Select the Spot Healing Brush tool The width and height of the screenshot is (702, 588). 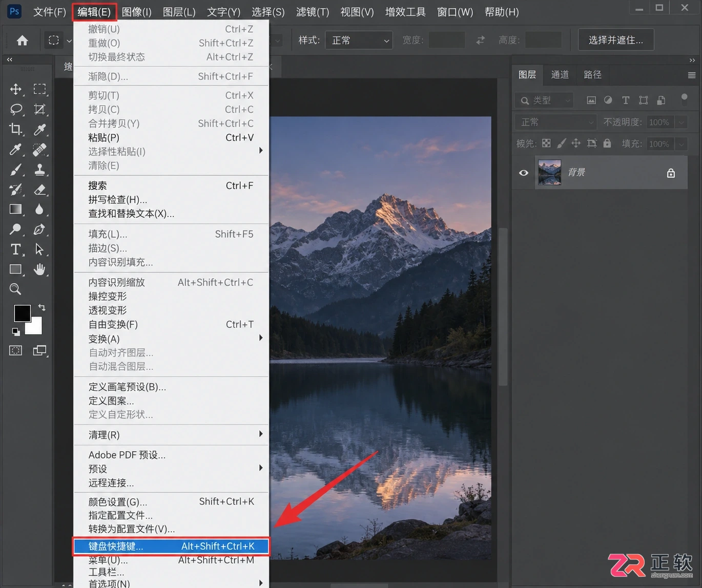(x=39, y=149)
